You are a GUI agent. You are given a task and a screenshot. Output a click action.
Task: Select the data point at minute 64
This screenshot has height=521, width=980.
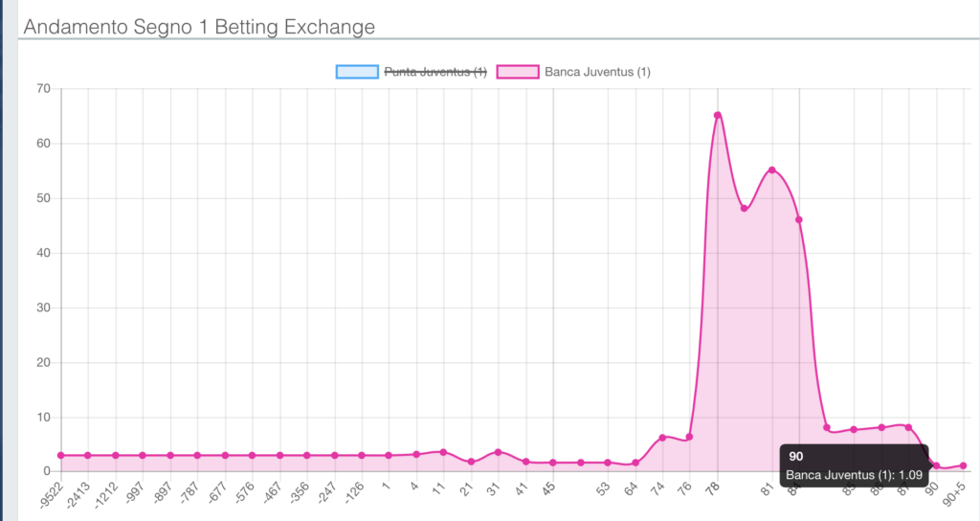pos(635,463)
